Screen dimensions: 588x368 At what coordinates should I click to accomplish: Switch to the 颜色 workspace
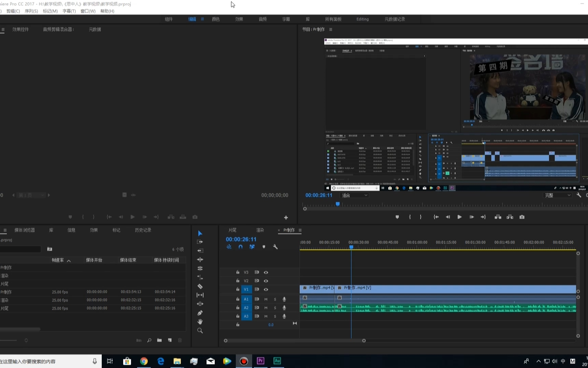tap(216, 19)
